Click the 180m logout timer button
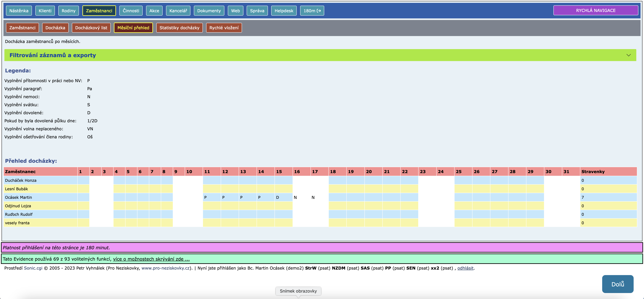 tap(312, 11)
